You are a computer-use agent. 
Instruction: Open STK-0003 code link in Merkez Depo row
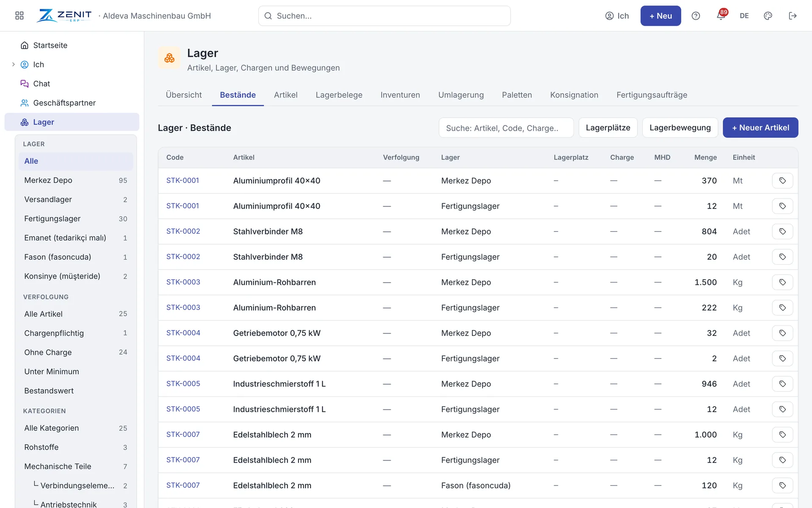[x=183, y=282]
